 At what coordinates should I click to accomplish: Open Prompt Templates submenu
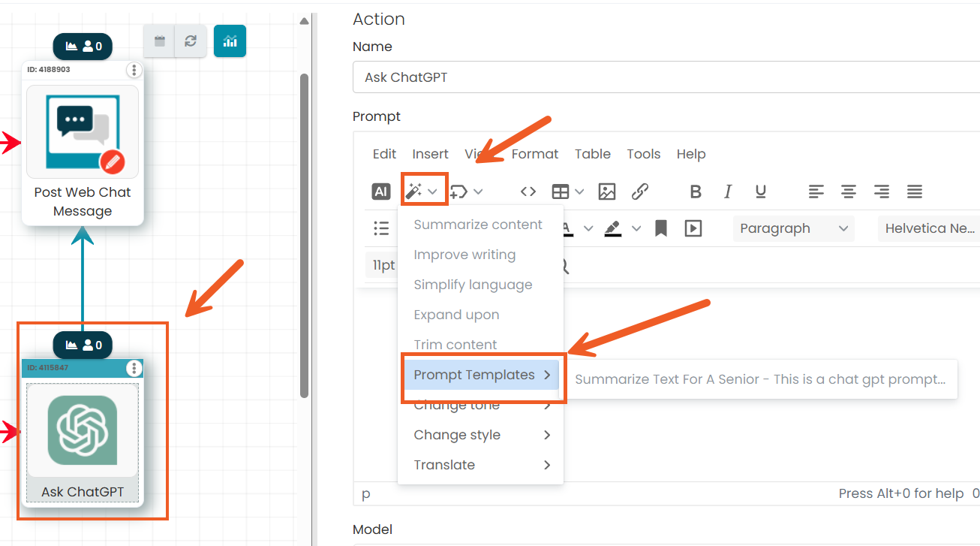(480, 375)
